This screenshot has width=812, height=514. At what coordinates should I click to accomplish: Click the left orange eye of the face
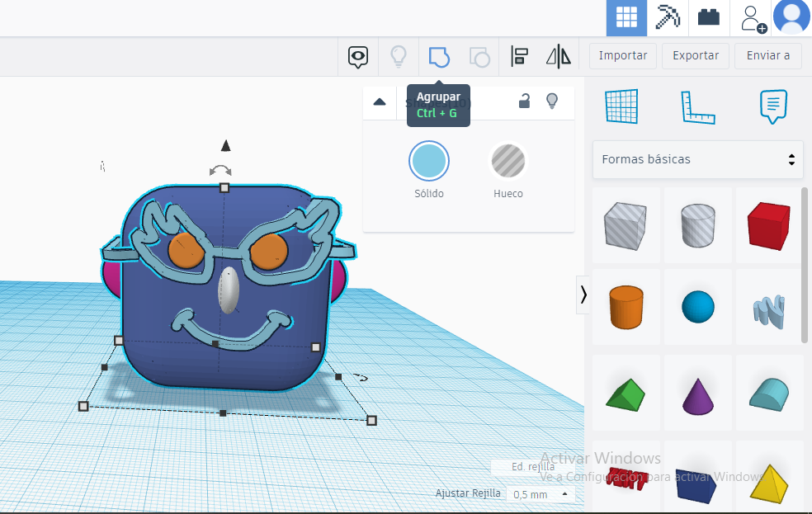186,251
